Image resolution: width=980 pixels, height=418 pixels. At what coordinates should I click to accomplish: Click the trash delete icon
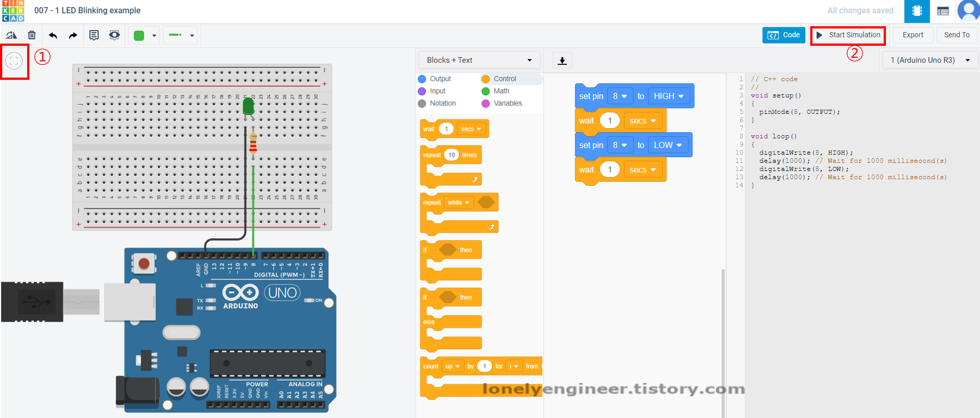click(32, 35)
